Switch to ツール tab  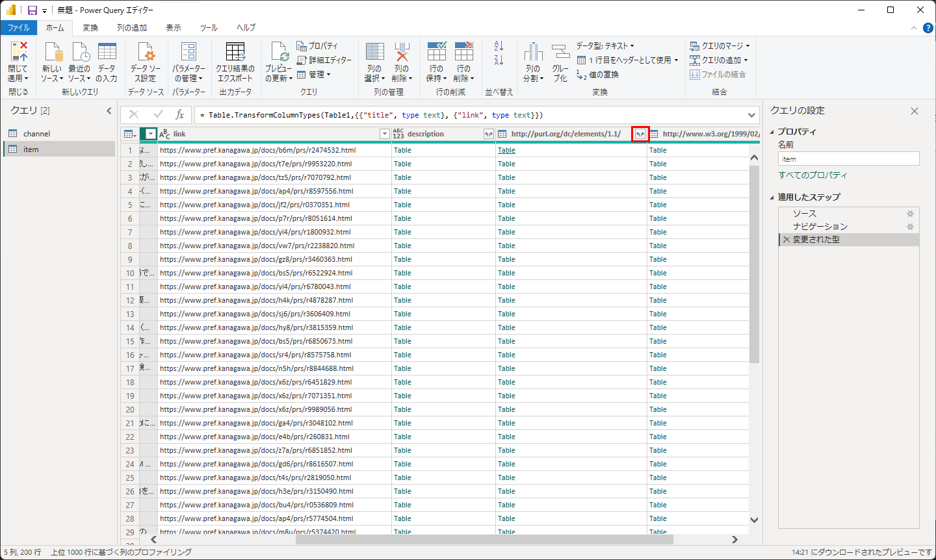point(209,28)
